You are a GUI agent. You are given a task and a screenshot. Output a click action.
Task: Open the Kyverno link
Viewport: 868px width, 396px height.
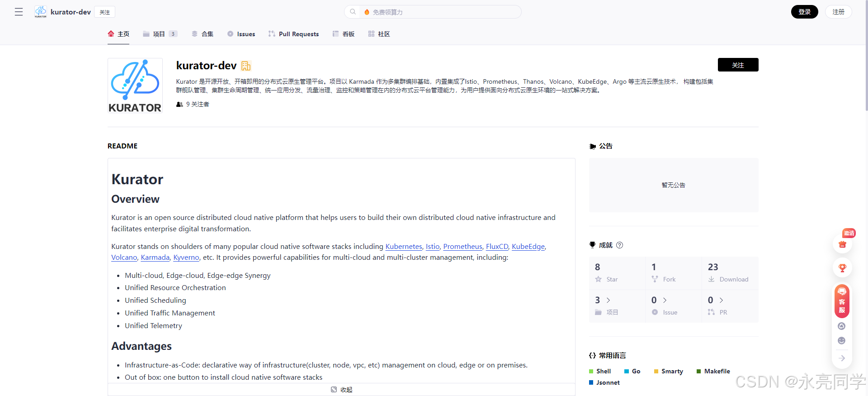186,258
